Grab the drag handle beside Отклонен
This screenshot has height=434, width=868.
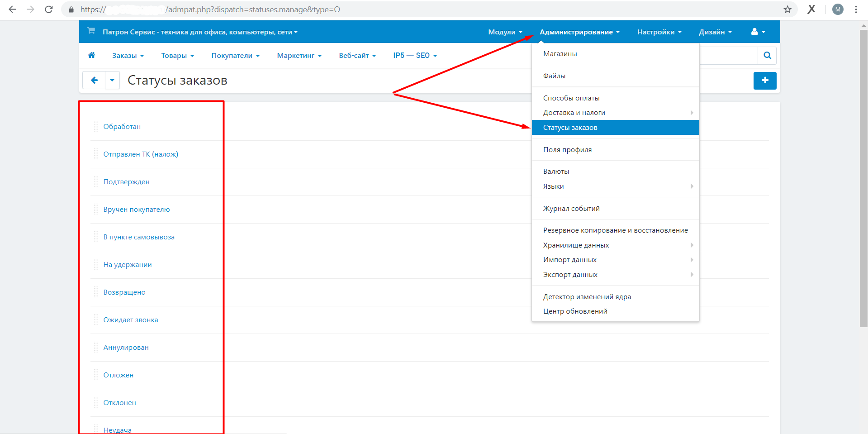point(96,402)
